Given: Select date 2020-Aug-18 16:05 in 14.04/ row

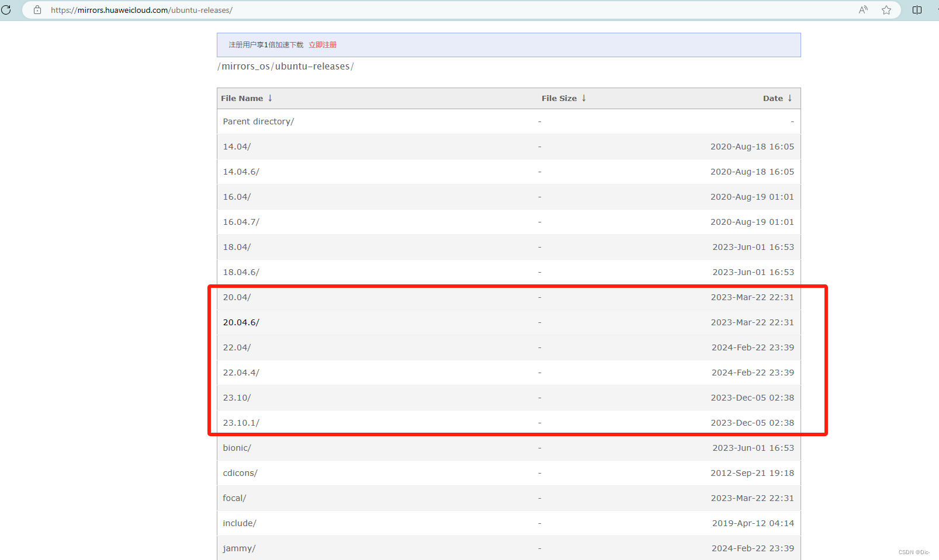Looking at the screenshot, I should coord(753,147).
